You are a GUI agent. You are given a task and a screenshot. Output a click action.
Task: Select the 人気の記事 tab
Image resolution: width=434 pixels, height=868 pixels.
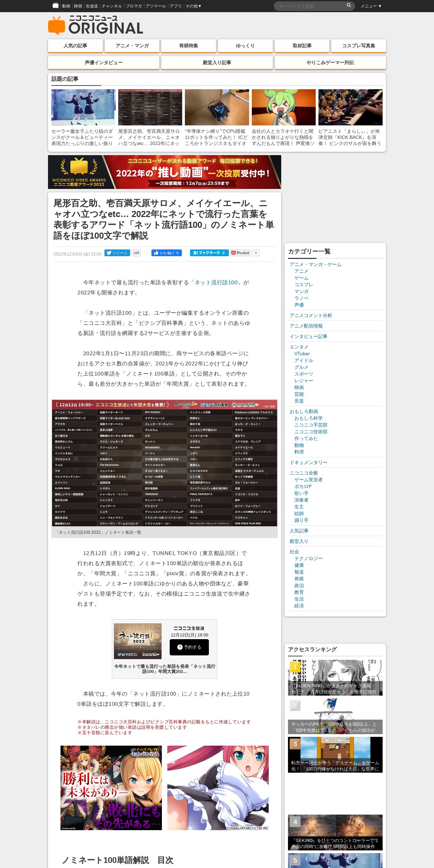click(75, 46)
